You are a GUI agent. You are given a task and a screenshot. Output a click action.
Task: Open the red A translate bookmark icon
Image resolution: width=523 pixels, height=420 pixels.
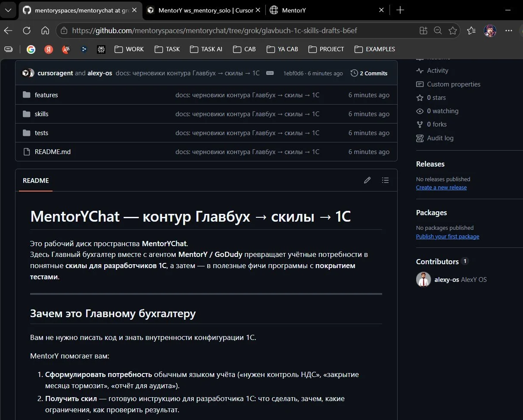[65, 49]
